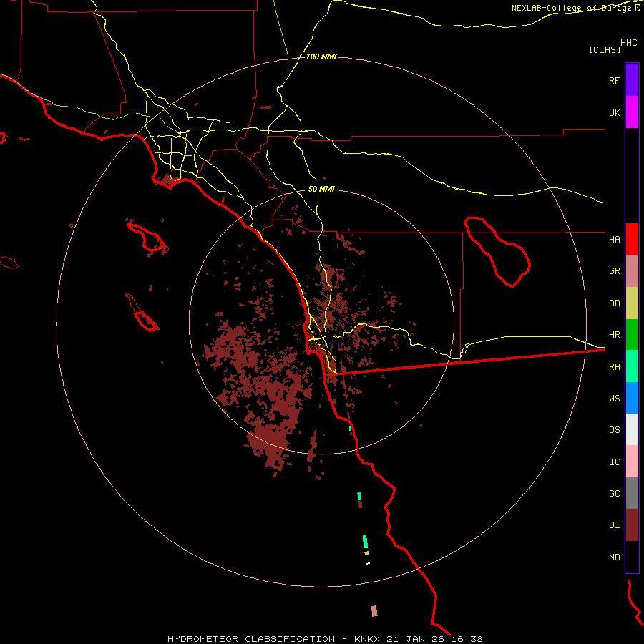The height and width of the screenshot is (644, 644).
Task: Click the HR green legend swatch
Action: [x=632, y=335]
